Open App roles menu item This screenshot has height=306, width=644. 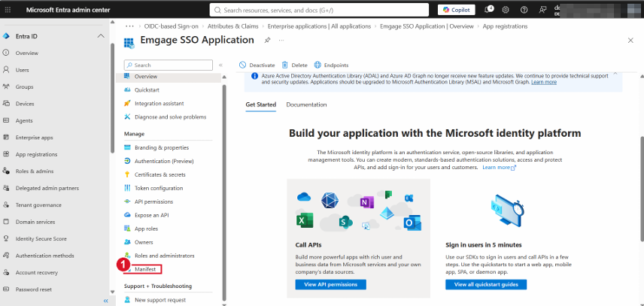146,229
